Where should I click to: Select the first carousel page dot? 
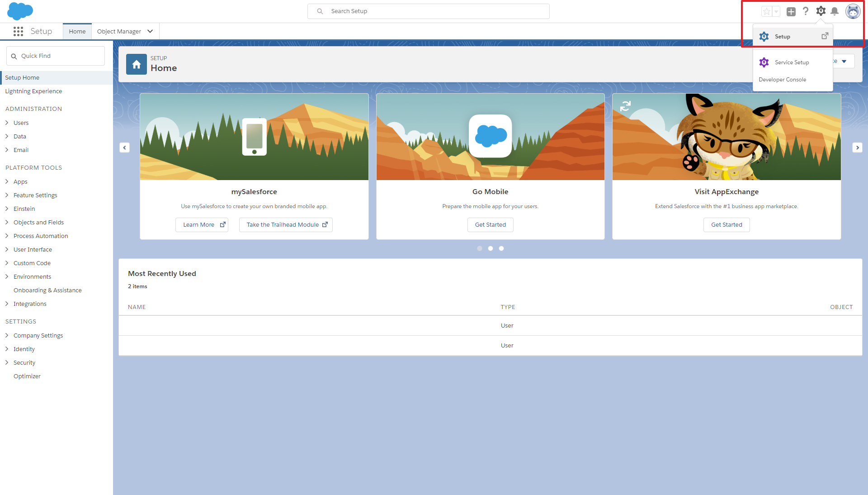(480, 248)
